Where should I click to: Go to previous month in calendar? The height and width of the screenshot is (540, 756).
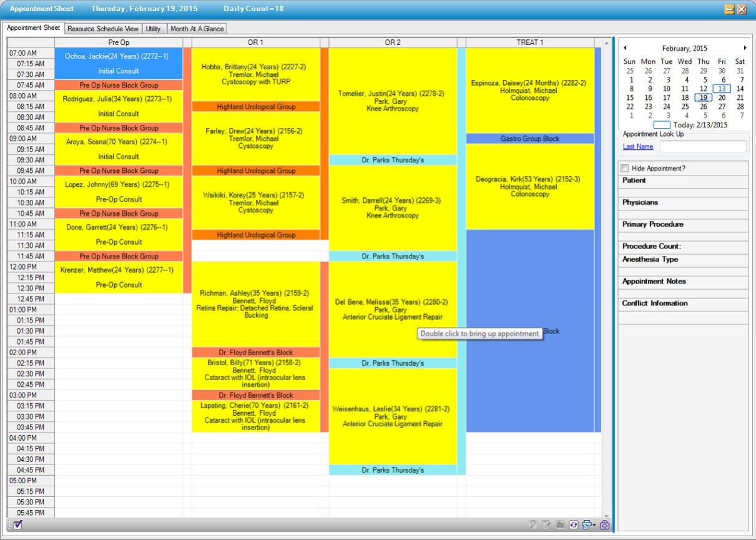coord(625,48)
